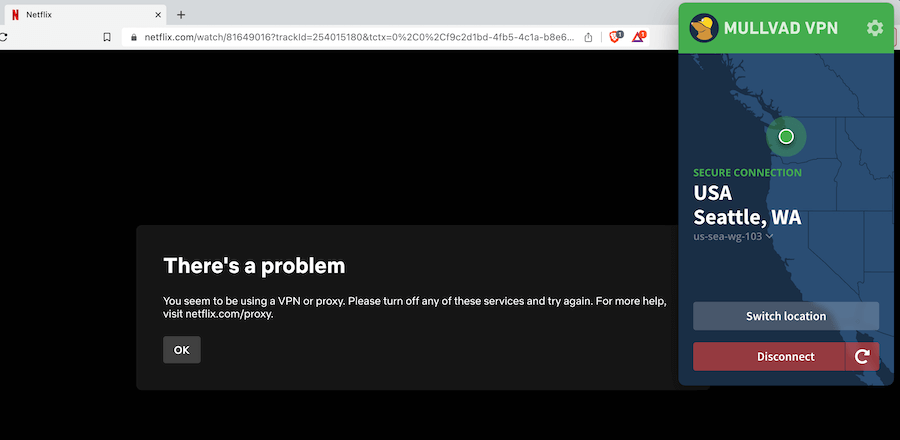900x440 pixels.
Task: Click the Mullvad mole logo
Action: [704, 28]
